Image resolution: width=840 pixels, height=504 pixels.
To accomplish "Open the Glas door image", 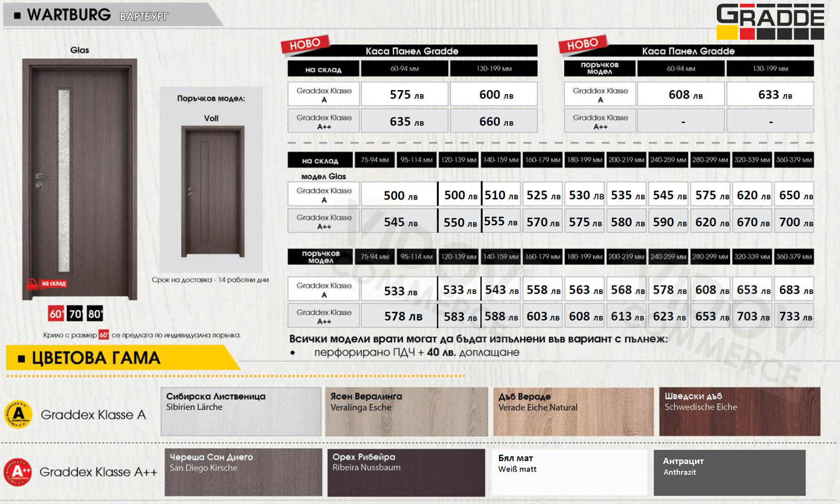I will (80, 179).
